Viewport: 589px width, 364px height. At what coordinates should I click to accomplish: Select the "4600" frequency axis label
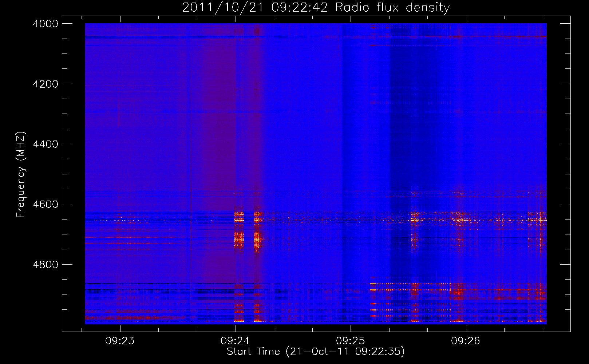(x=45, y=204)
